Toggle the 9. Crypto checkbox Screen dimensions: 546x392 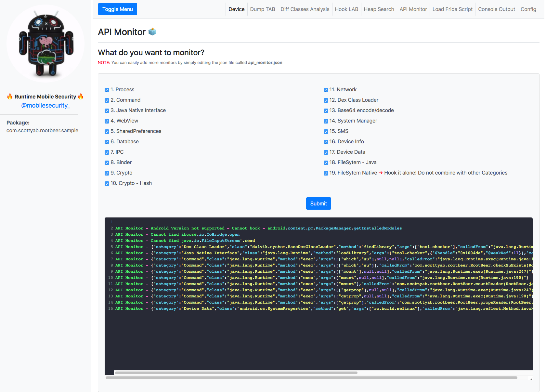click(107, 173)
